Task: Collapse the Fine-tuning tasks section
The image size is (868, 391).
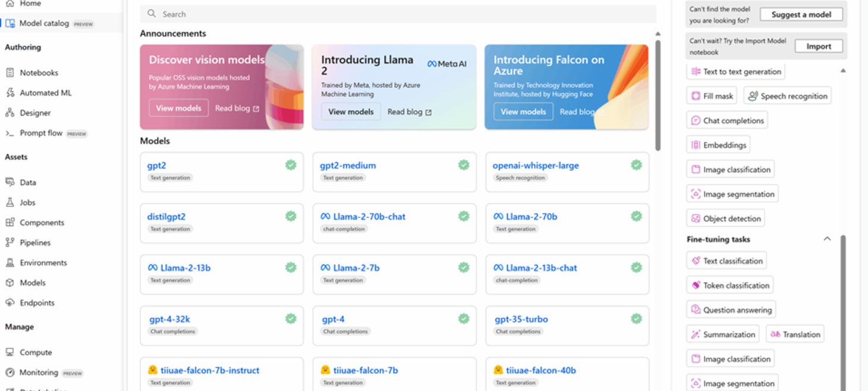Action: (828, 238)
